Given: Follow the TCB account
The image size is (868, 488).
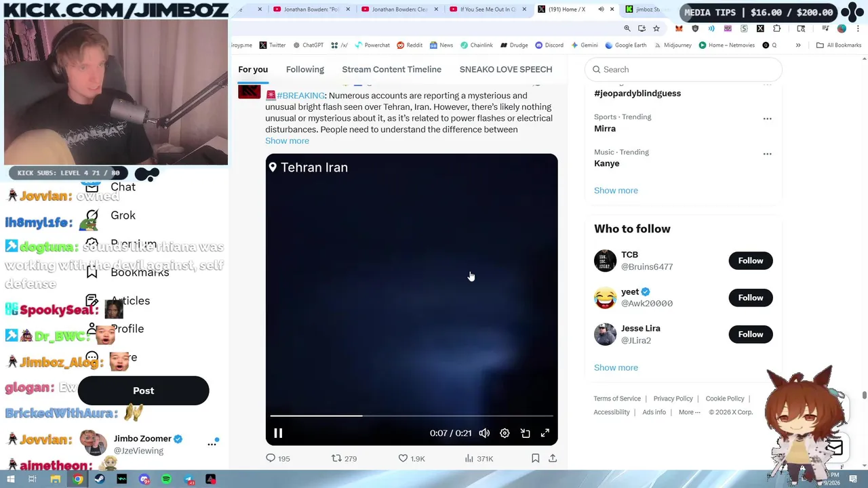Looking at the screenshot, I should pos(750,261).
